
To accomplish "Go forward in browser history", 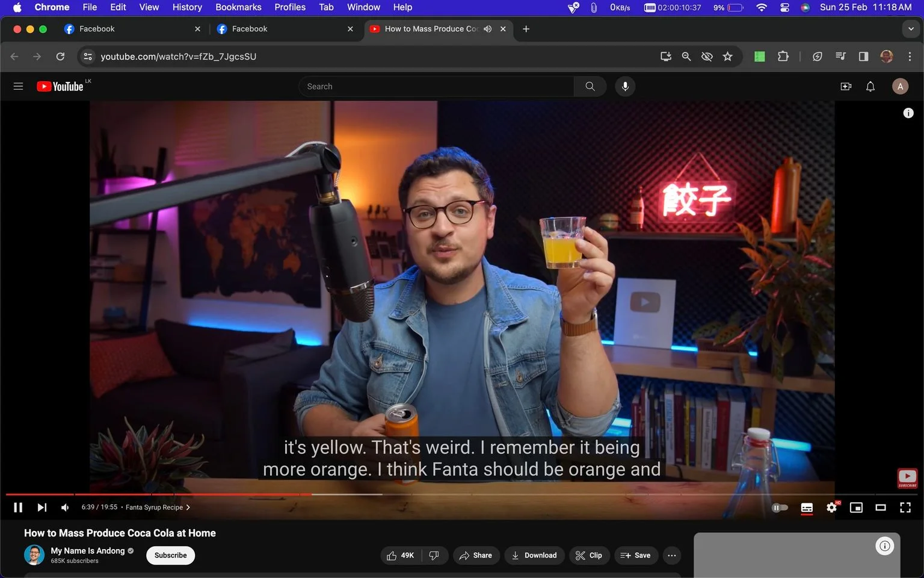I will [x=37, y=56].
